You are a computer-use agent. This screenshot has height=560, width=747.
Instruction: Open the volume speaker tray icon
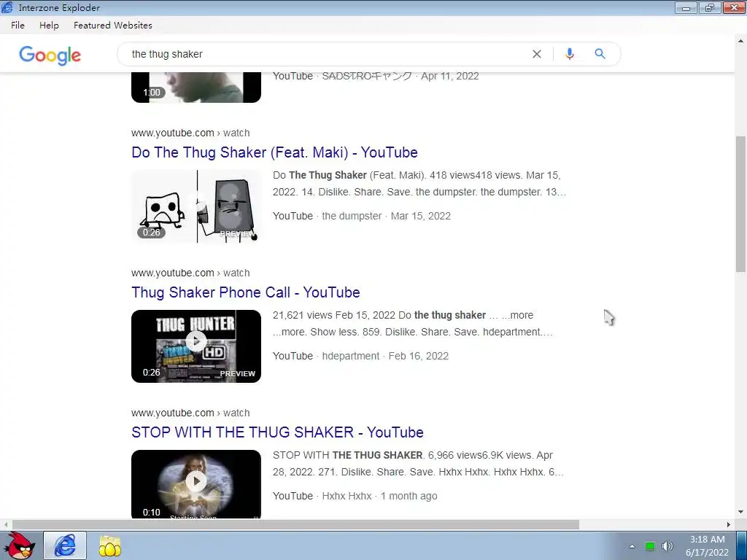point(667,546)
